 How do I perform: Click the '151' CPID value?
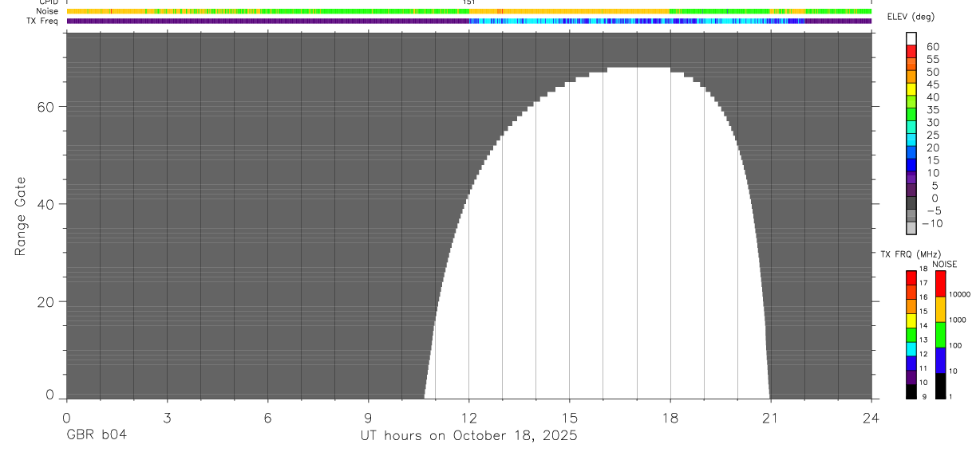click(x=469, y=2)
